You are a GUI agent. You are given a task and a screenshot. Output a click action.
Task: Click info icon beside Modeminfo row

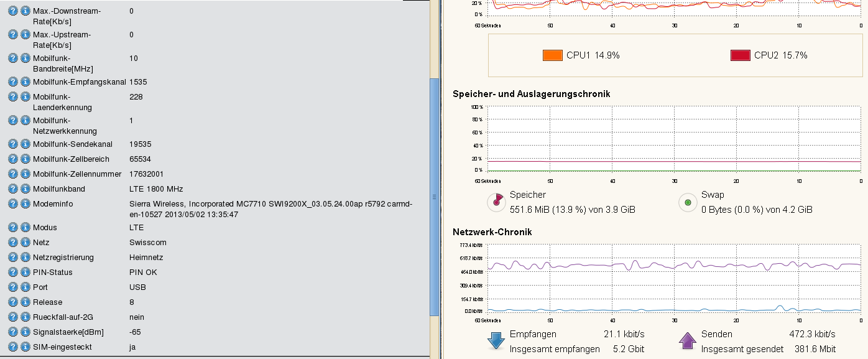(x=25, y=203)
